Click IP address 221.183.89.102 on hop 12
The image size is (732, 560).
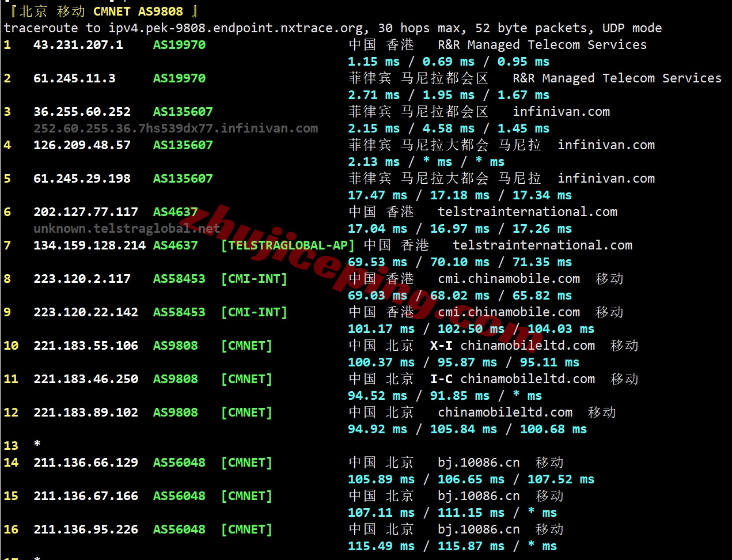85,413
